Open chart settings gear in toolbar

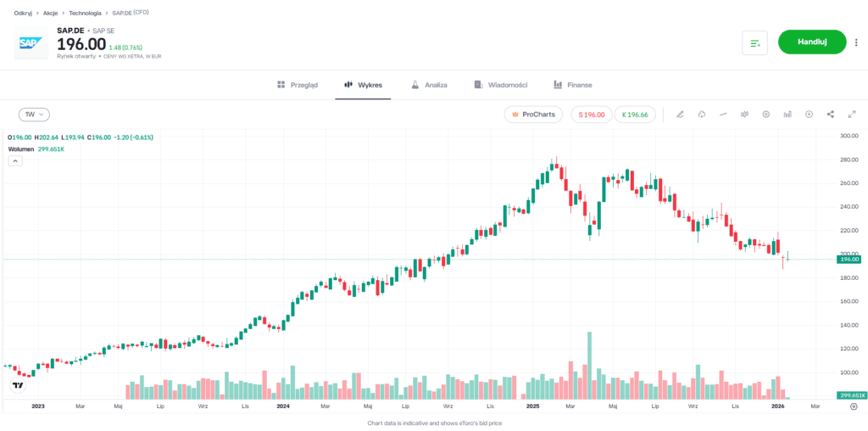tap(766, 115)
